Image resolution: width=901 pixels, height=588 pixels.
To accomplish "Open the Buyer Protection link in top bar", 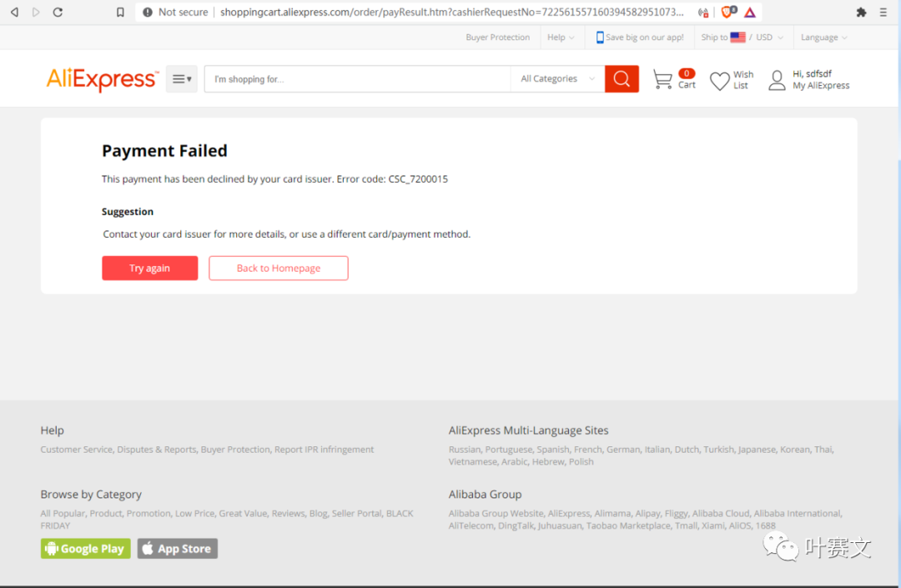I will pyautogui.click(x=497, y=38).
